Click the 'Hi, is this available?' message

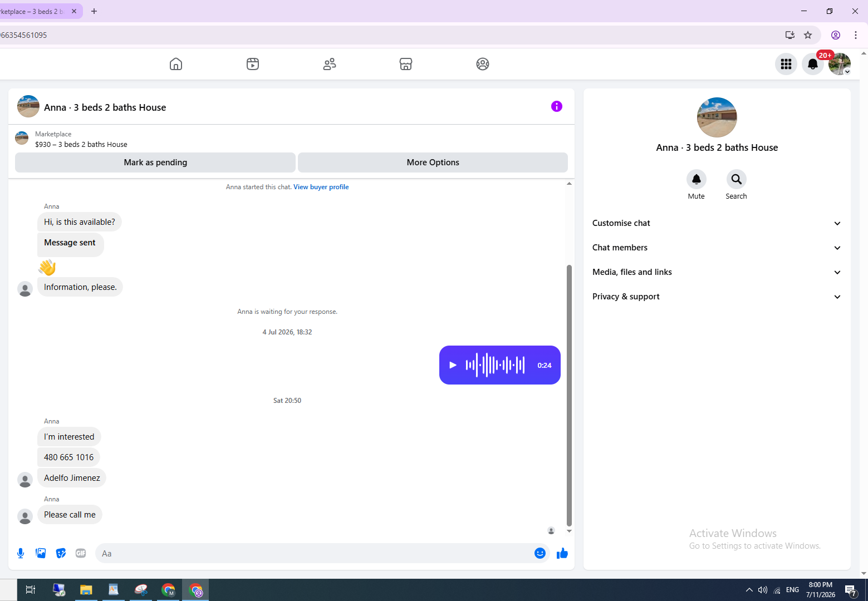(80, 222)
